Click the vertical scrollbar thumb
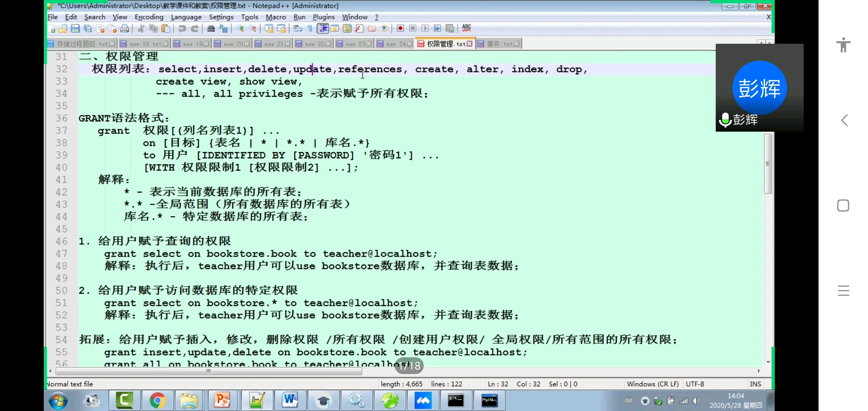Image resolution: width=868 pixels, height=411 pixels. click(x=768, y=164)
